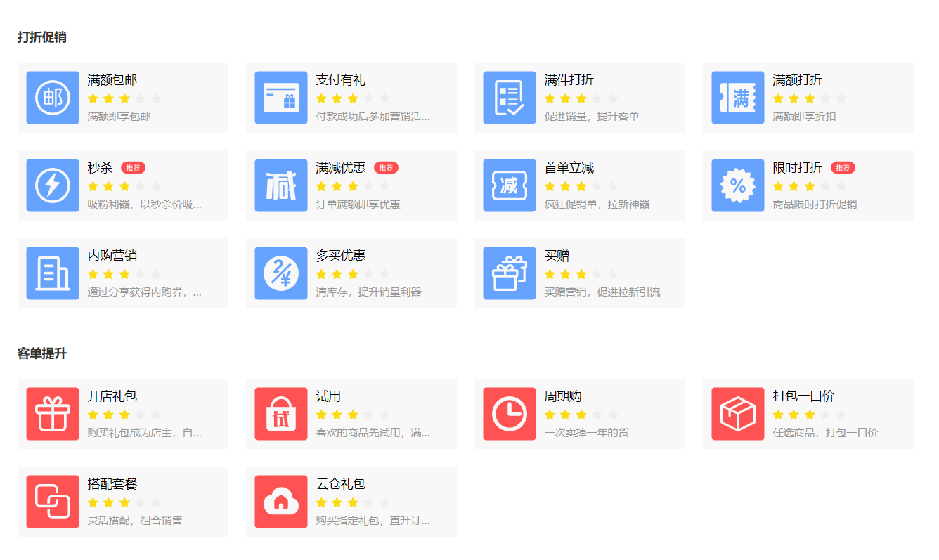Select the 内购营销 building icon

(x=53, y=273)
